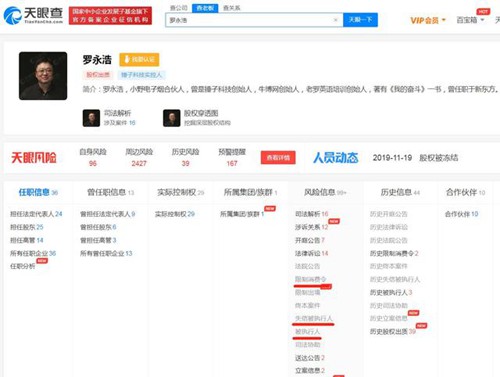Open 司法解析 16 under 风险信息
500x377 pixels.
click(x=311, y=214)
